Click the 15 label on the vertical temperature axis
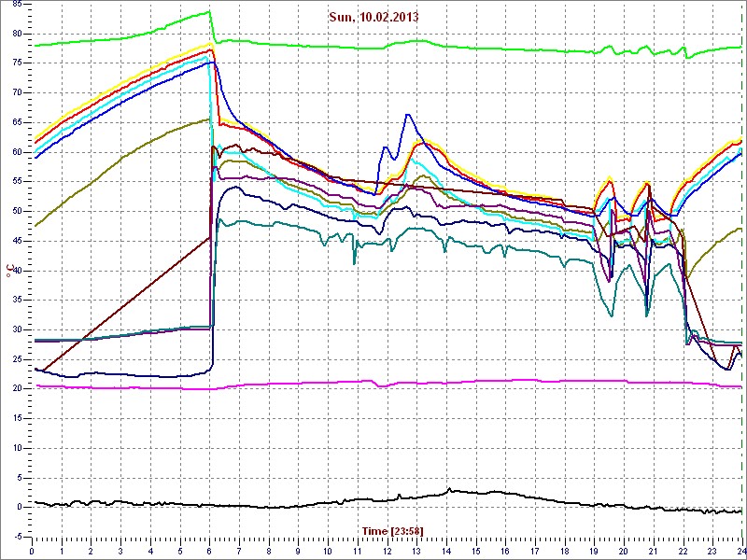The width and height of the screenshot is (747, 560). [16, 418]
